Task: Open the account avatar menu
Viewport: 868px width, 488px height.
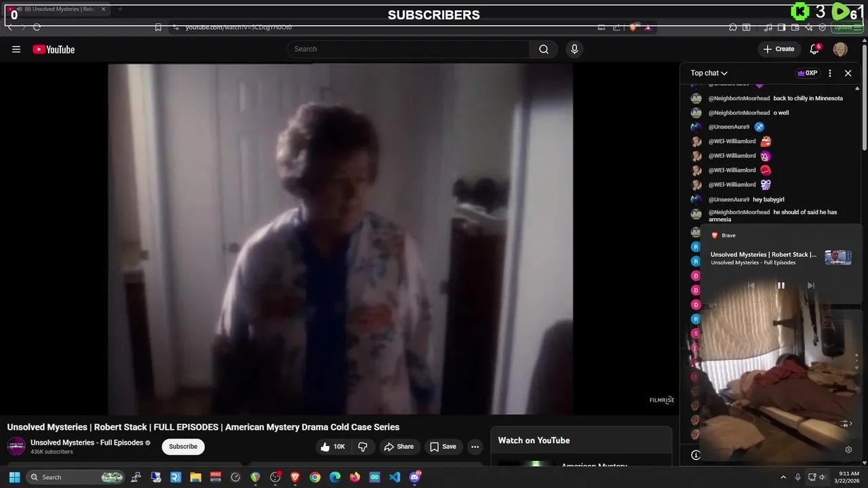Action: pyautogui.click(x=840, y=49)
